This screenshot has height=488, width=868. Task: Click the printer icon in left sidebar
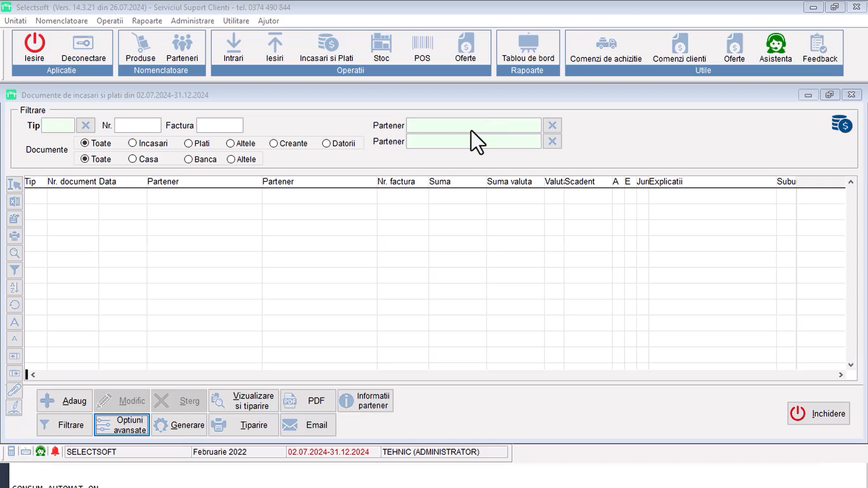point(14,236)
